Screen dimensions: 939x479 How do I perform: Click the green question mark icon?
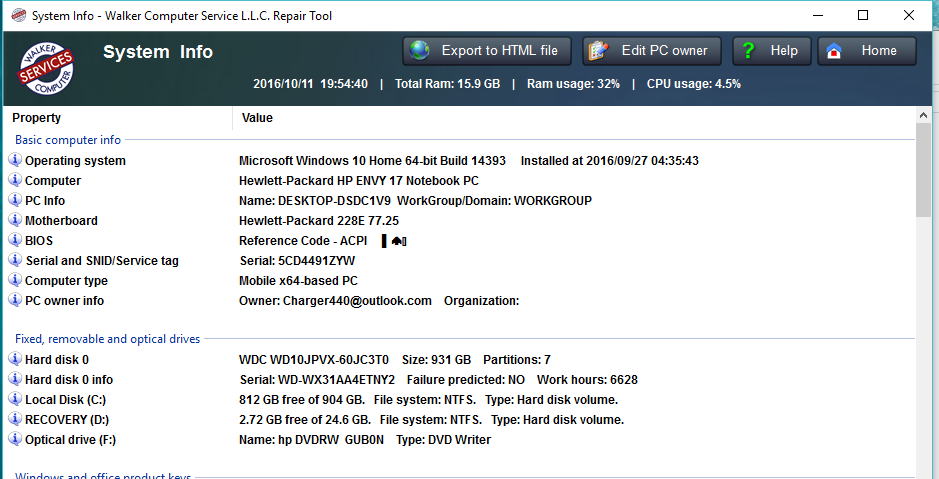coord(747,51)
